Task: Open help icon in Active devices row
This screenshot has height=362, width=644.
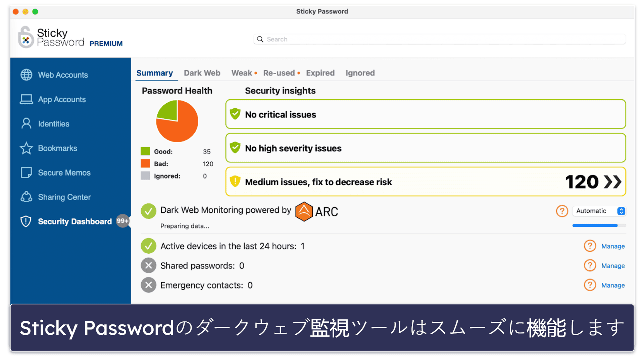Action: pyautogui.click(x=590, y=246)
